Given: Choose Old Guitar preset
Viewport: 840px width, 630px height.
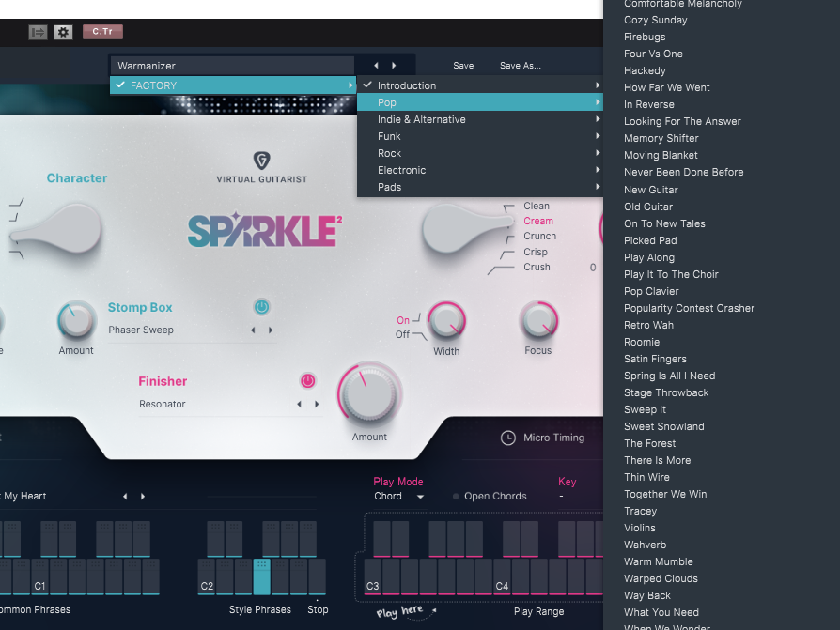Looking at the screenshot, I should point(648,207).
